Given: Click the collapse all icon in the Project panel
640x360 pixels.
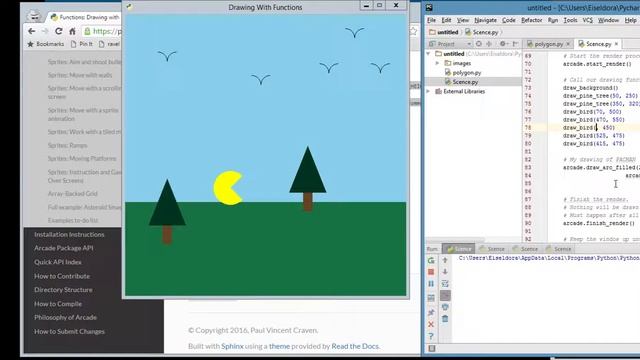Looking at the screenshot, I should tap(489, 44).
